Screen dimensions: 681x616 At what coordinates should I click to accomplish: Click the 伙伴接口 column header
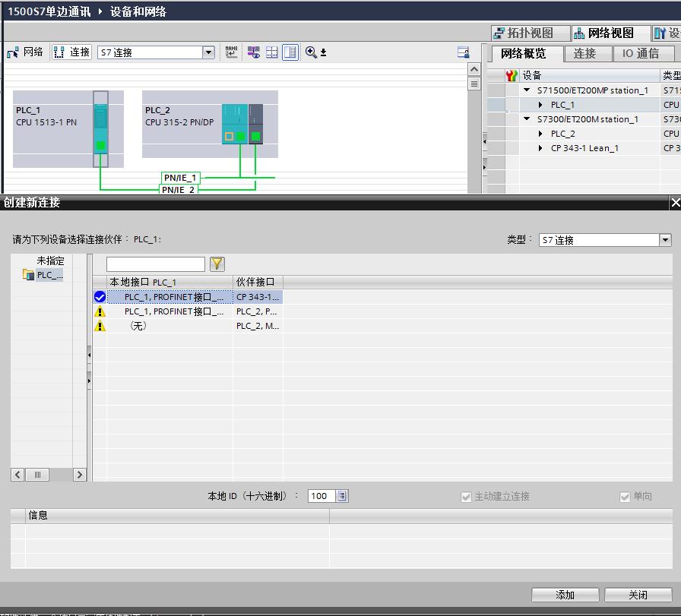click(x=258, y=282)
